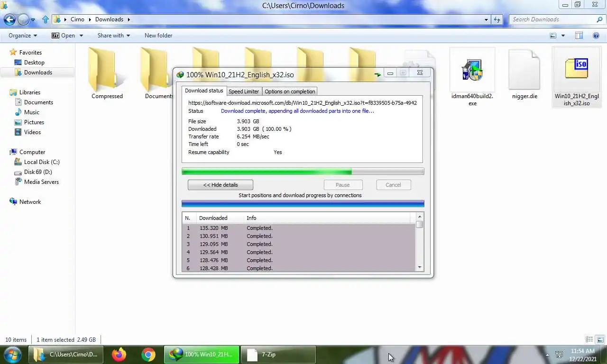Expand the arrow after Downloads in the address bar
Image resolution: width=607 pixels, height=364 pixels.
coord(129,19)
